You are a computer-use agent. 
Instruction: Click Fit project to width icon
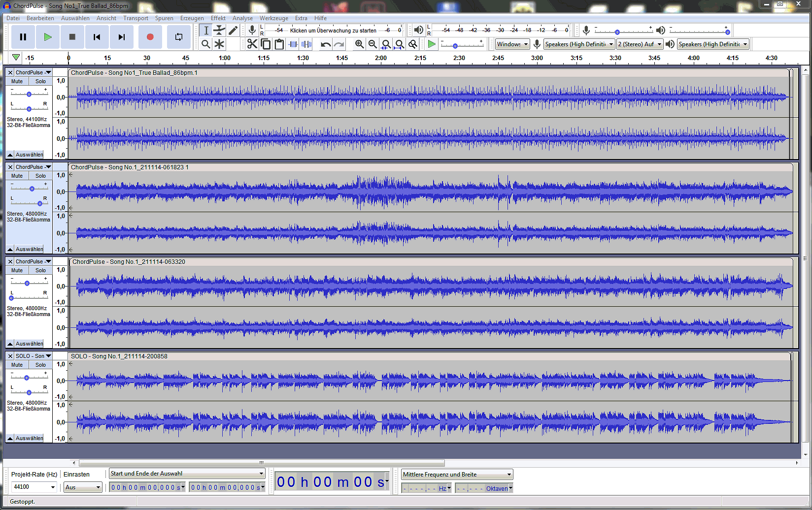pos(400,44)
